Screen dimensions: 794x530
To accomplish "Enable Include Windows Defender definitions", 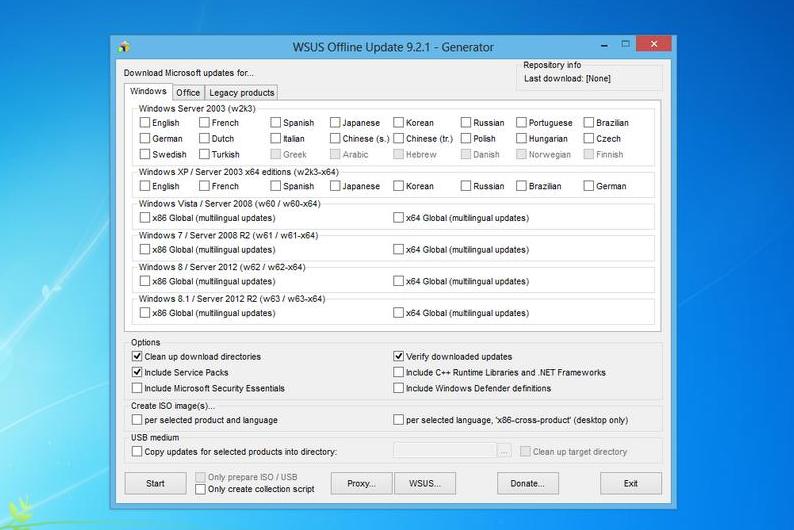I will (399, 388).
